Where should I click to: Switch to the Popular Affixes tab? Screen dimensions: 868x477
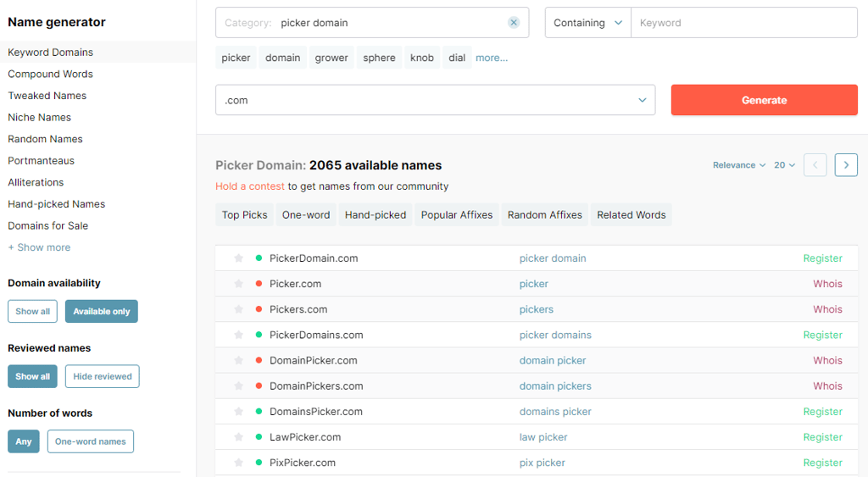(x=457, y=214)
